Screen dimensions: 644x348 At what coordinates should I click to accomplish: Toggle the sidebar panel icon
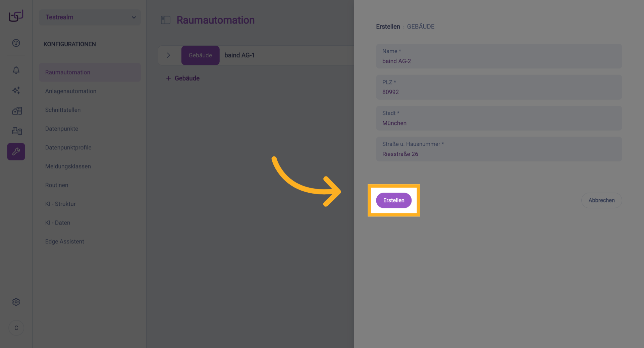point(166,20)
